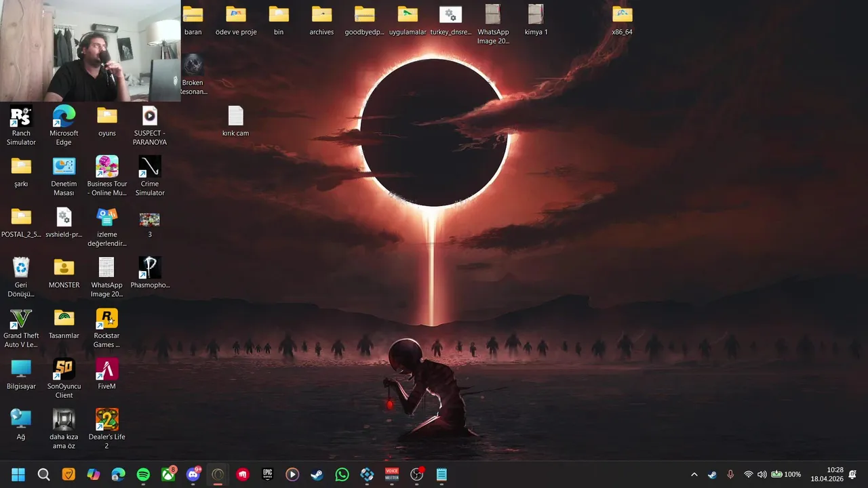Viewport: 868px width, 488px height.
Task: Select WhatsApp Image file near Phasmophobia
Action: coord(107,277)
